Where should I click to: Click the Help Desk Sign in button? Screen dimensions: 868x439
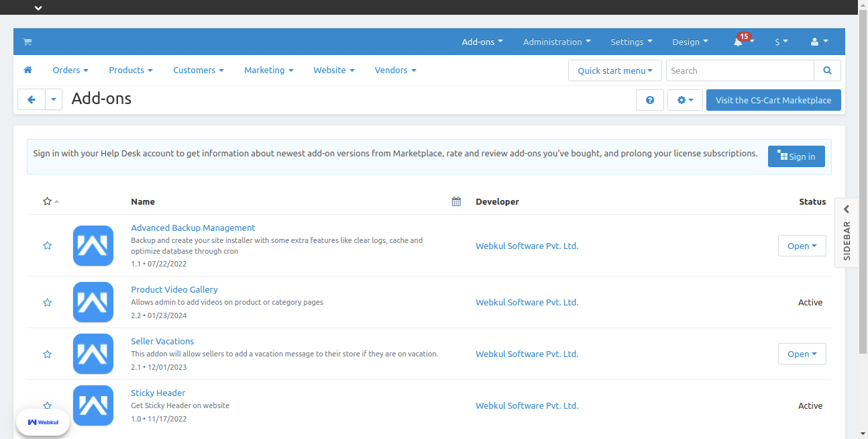pyautogui.click(x=796, y=156)
